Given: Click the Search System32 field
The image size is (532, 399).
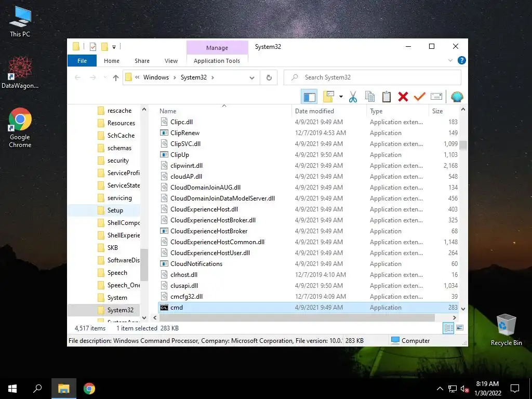Looking at the screenshot, I should point(372,77).
